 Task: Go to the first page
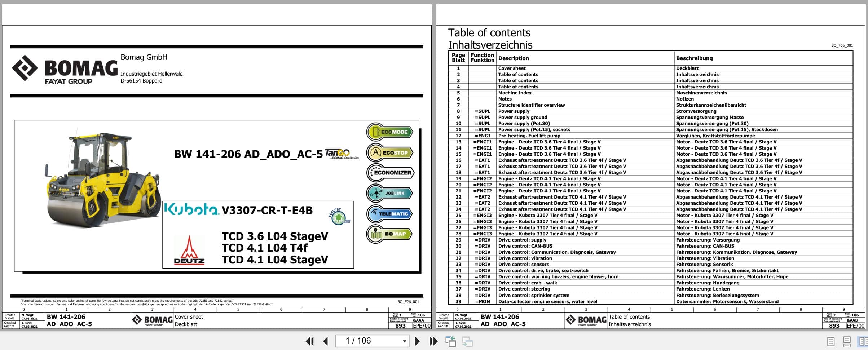[x=309, y=341]
